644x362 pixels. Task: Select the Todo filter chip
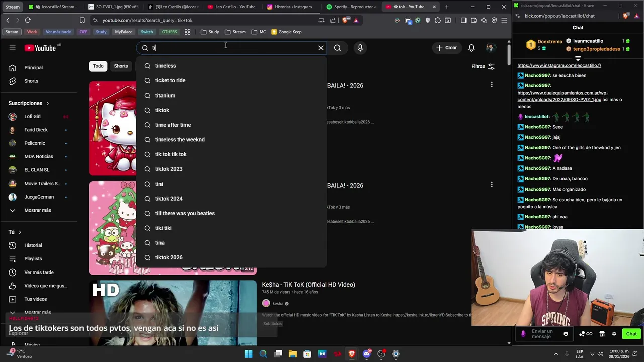coord(98,66)
